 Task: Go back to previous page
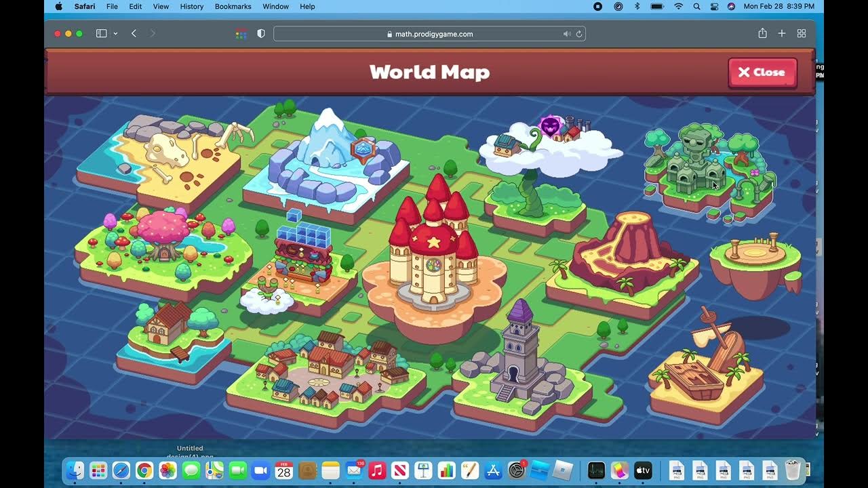[x=134, y=33]
